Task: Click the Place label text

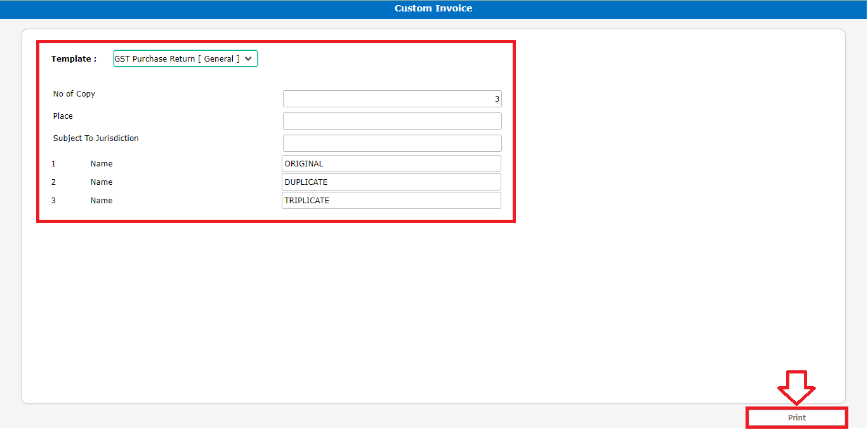Action: click(x=63, y=116)
